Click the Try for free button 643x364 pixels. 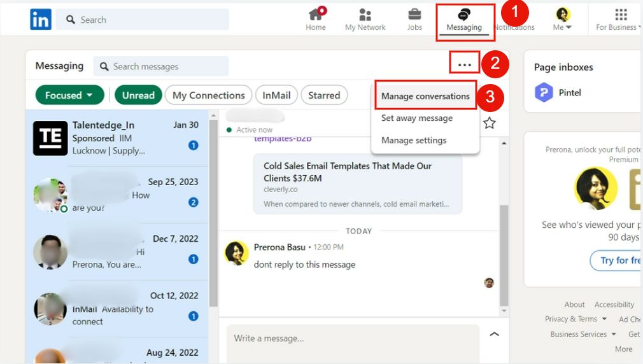pos(616,260)
